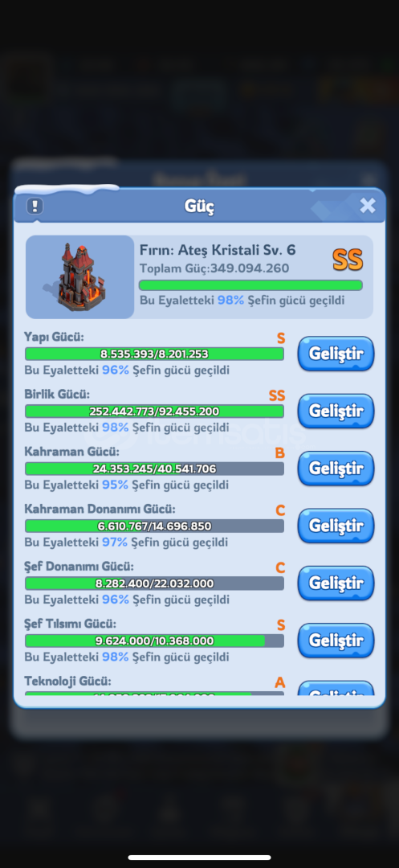This screenshot has width=399, height=868.
Task: Tap the SS rank icon for Birlik Gücü
Action: coord(277,395)
